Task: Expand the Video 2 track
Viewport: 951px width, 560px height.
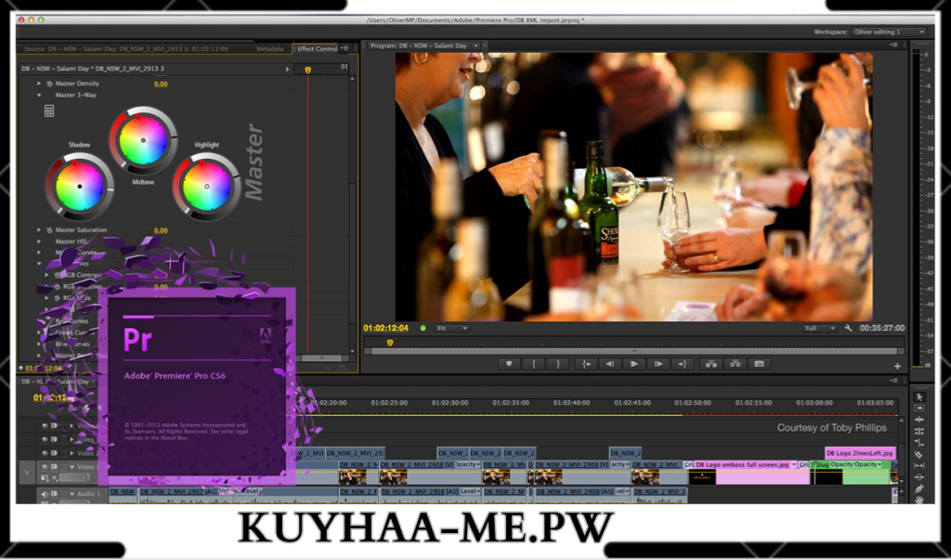Action: tap(72, 453)
